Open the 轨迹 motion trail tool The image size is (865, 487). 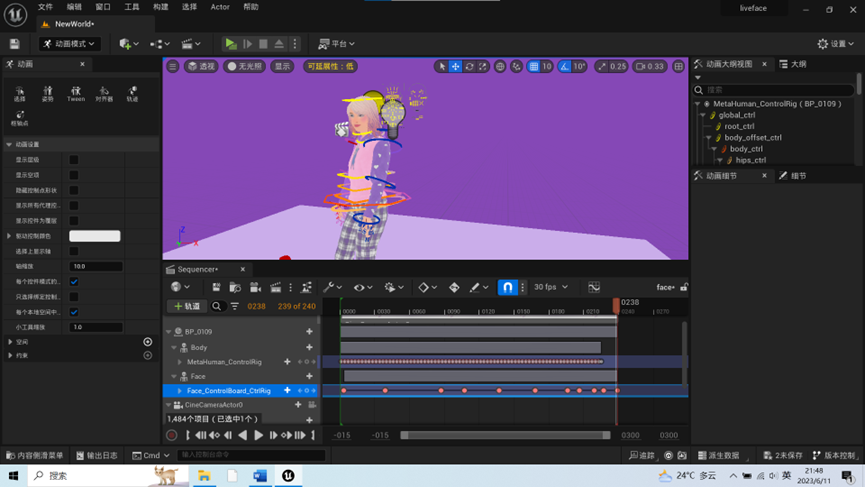click(132, 94)
